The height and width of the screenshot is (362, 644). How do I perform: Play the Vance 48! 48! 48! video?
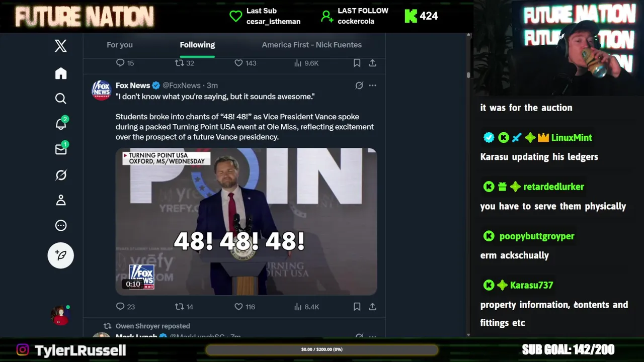(x=246, y=221)
